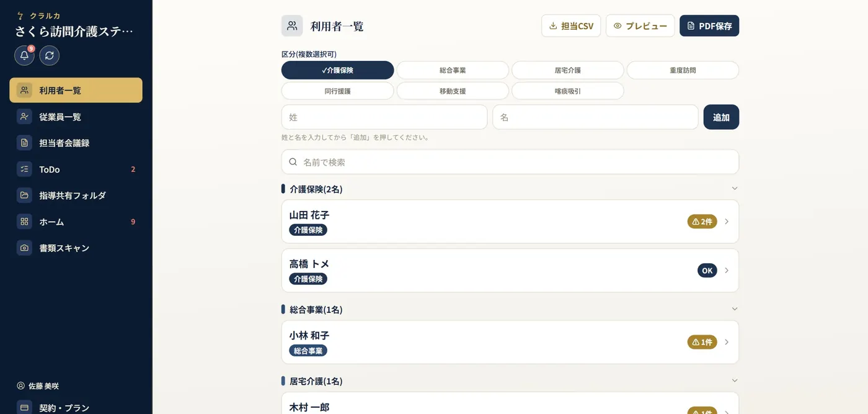Open 指導共有フォルダ in the sidebar

coord(76,196)
